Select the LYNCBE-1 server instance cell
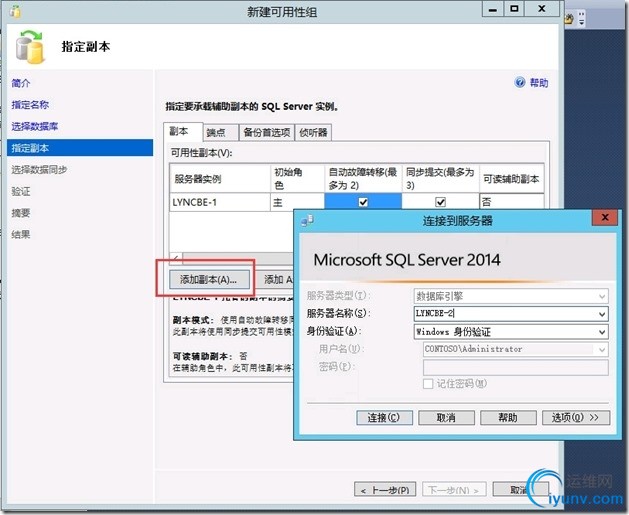The width and height of the screenshot is (629, 515). 220,202
